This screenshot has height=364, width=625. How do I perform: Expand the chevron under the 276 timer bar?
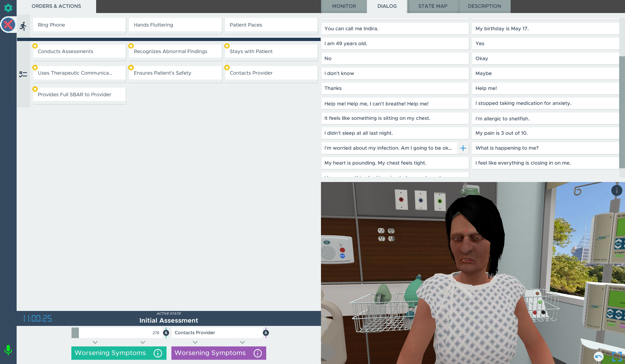[95, 342]
